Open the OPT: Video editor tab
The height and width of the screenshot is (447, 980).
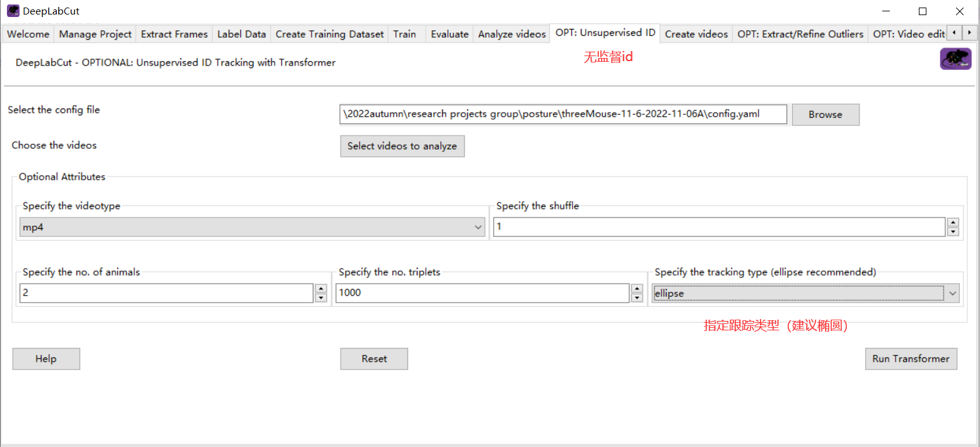pos(908,34)
